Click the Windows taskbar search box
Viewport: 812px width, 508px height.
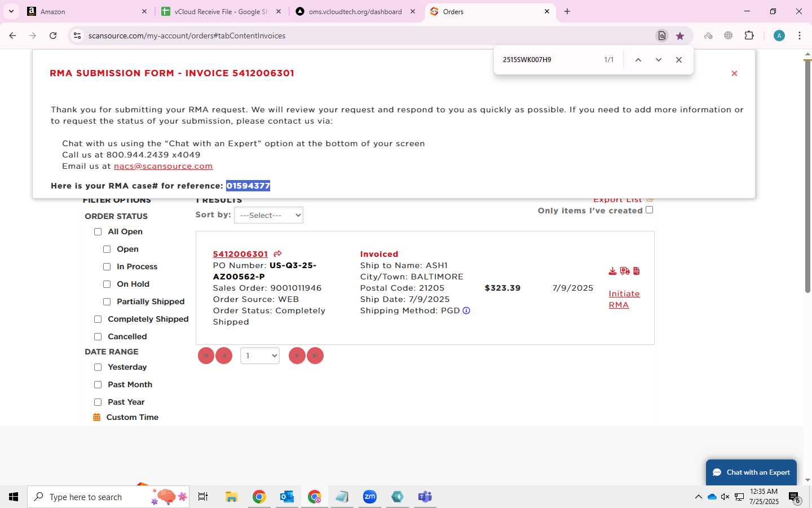point(108,497)
